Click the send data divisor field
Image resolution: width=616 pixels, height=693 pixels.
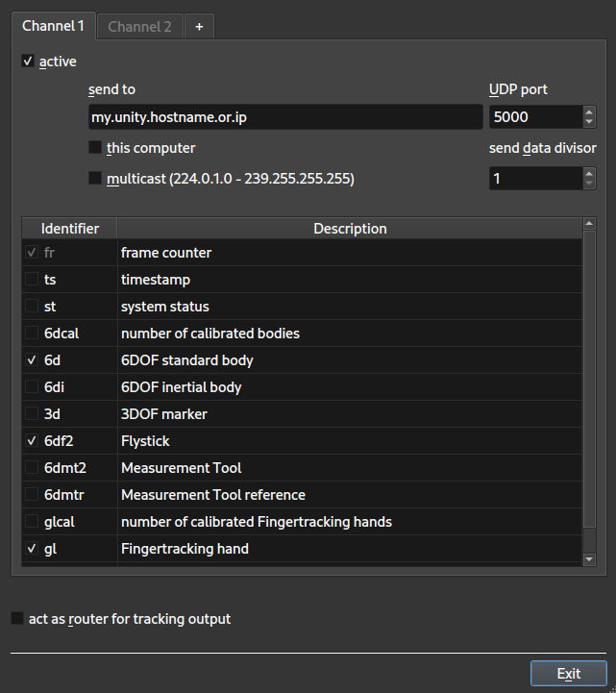[x=535, y=179]
